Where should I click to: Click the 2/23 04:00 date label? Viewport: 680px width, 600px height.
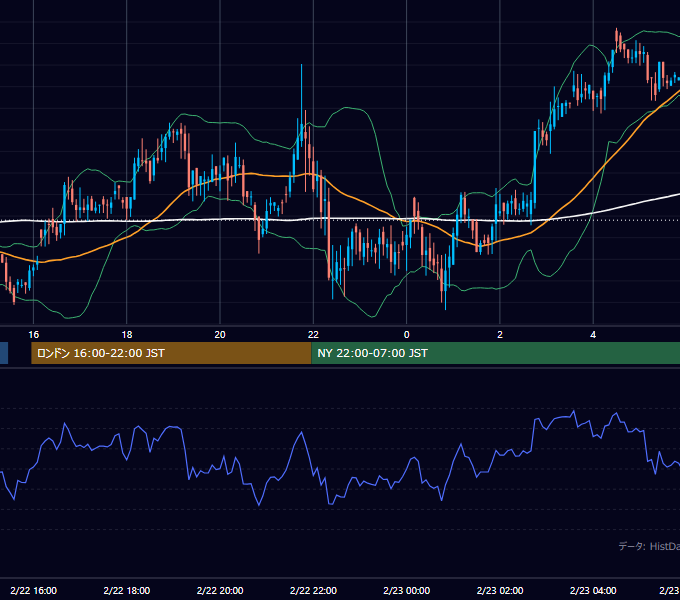[593, 590]
